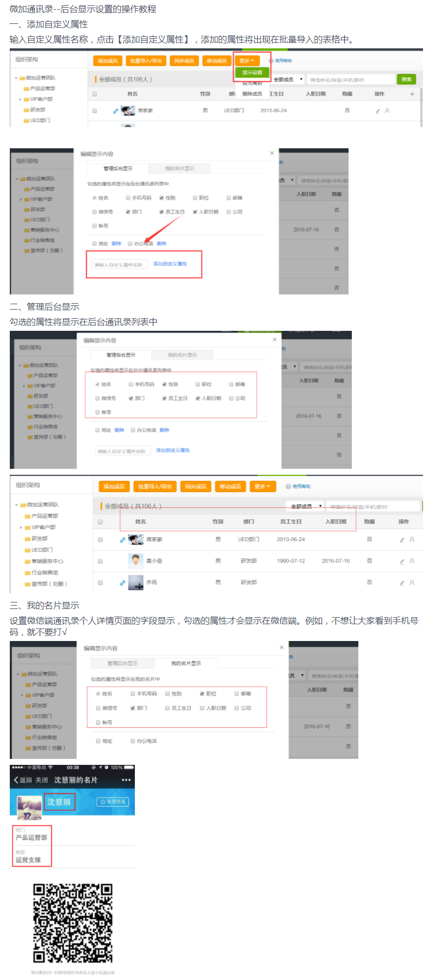Collapse 微加运营团队 arrow beside the 我的名片中 dialog
Viewport: 435px width, 980px height.
17,674
